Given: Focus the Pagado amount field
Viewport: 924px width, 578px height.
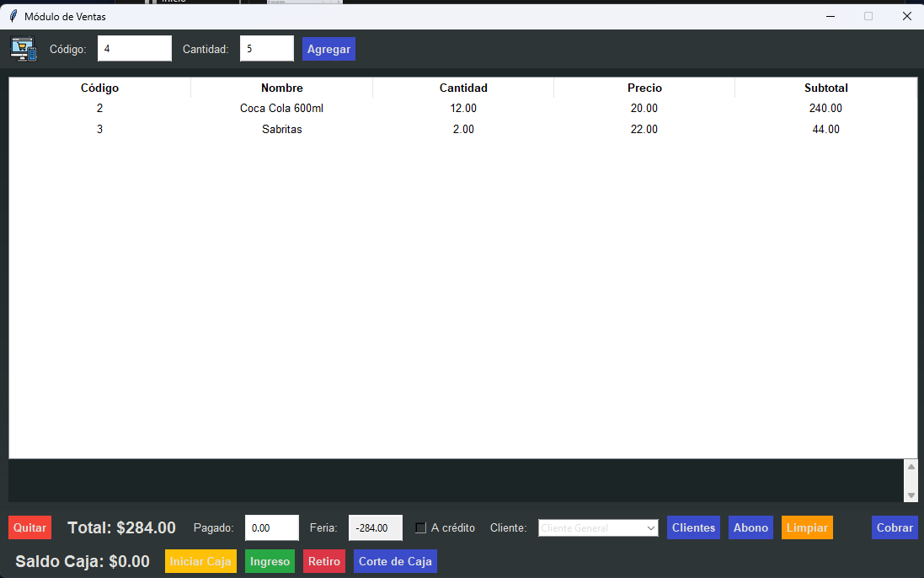Looking at the screenshot, I should (272, 527).
